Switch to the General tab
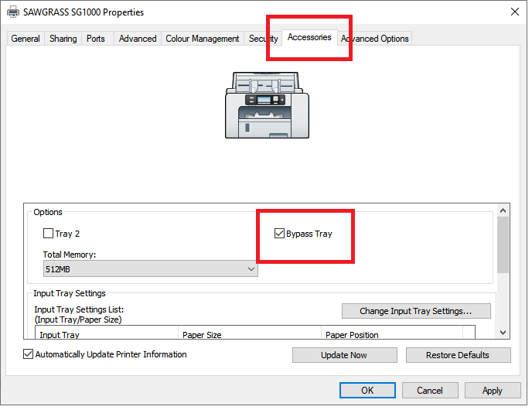The height and width of the screenshot is (410, 532). coord(26,39)
